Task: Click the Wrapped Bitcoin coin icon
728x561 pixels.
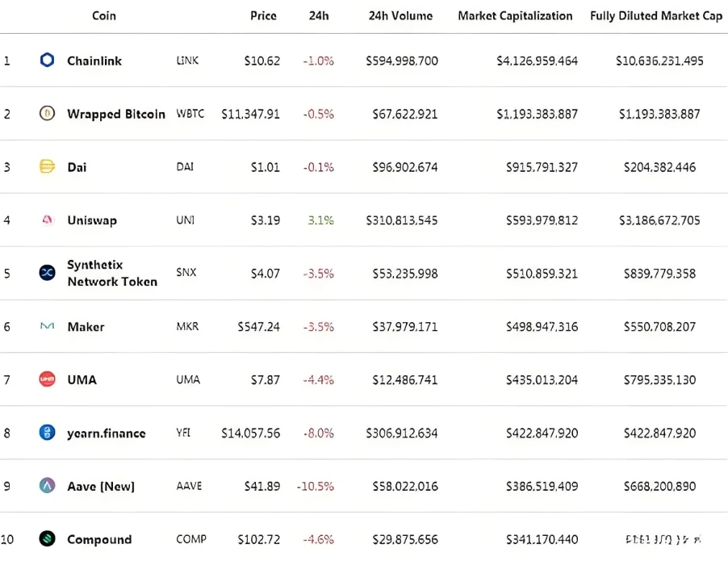Action: coord(47,113)
